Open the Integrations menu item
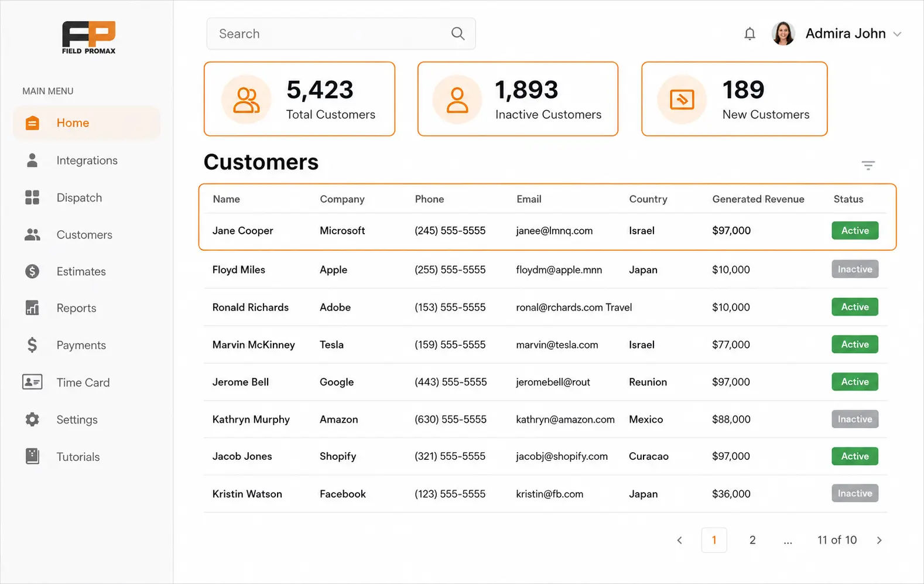Image resolution: width=924 pixels, height=584 pixels. [87, 160]
